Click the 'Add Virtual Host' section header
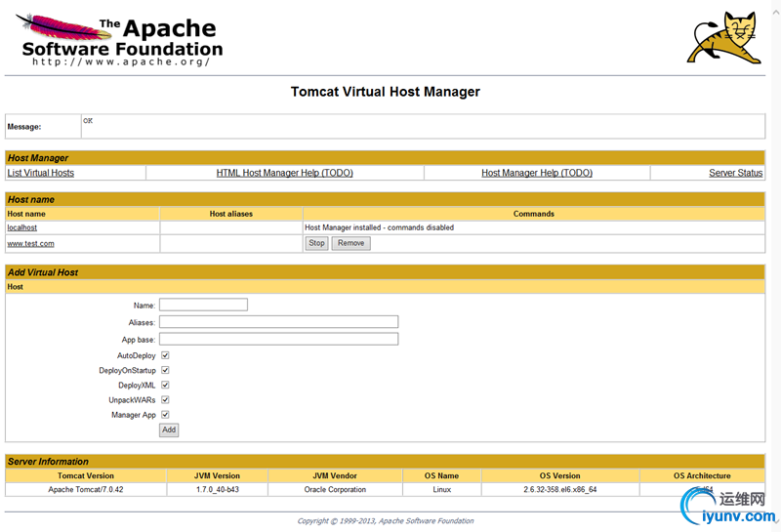This screenshot has height=532, width=781. [x=385, y=272]
